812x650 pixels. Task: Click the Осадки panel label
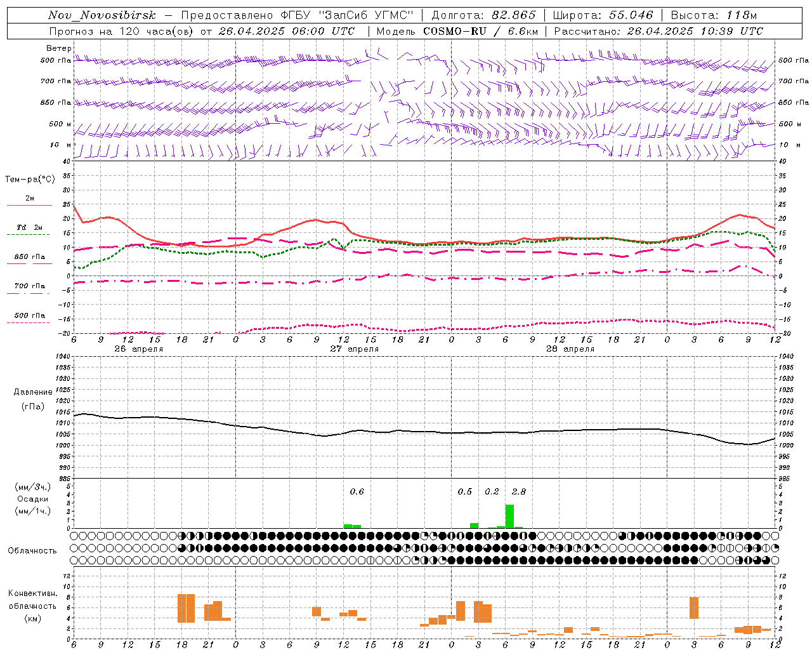click(x=33, y=499)
